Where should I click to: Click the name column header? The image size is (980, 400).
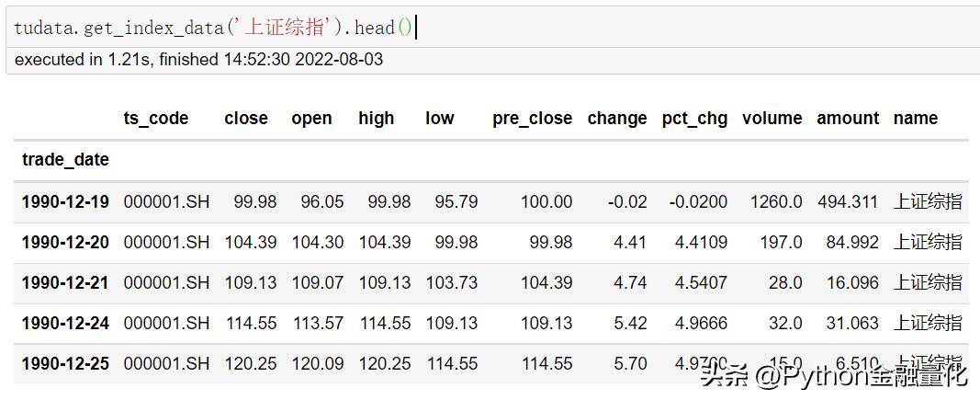pyautogui.click(x=916, y=119)
